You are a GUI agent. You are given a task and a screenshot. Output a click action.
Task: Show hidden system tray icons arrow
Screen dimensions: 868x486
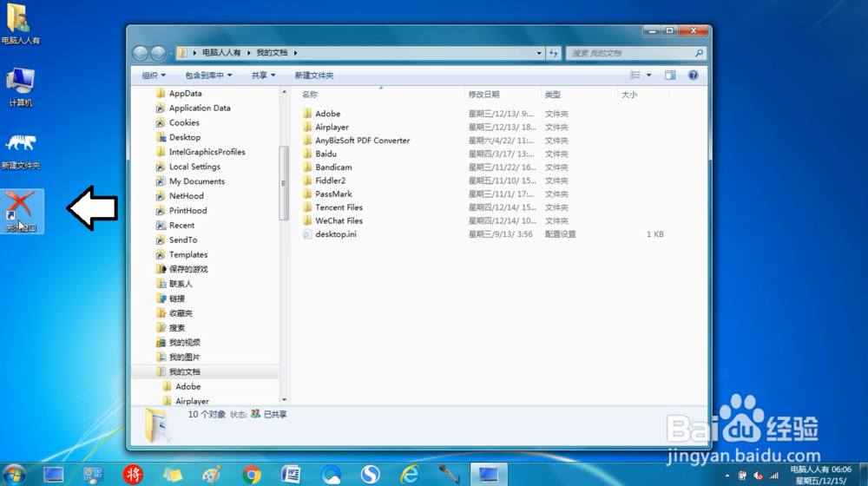[727, 476]
